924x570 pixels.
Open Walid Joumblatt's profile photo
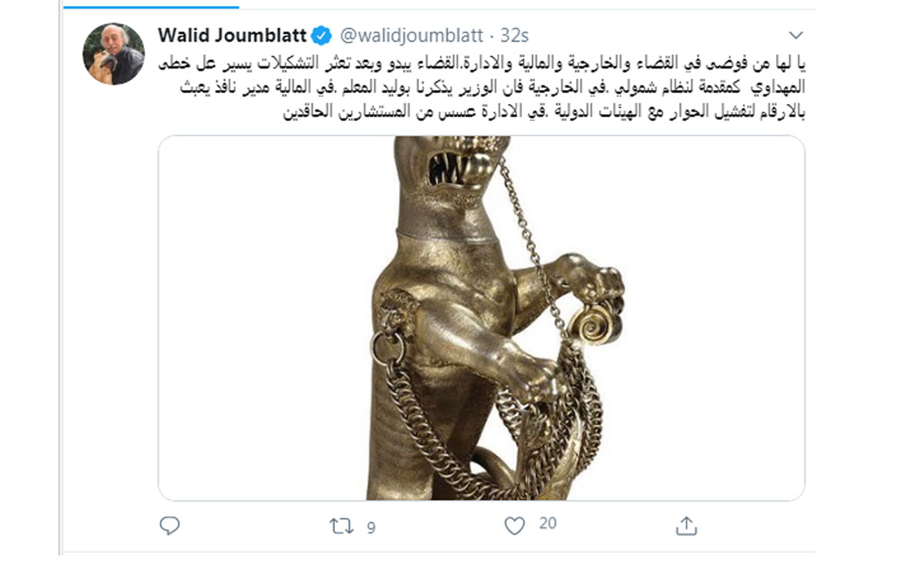113,53
